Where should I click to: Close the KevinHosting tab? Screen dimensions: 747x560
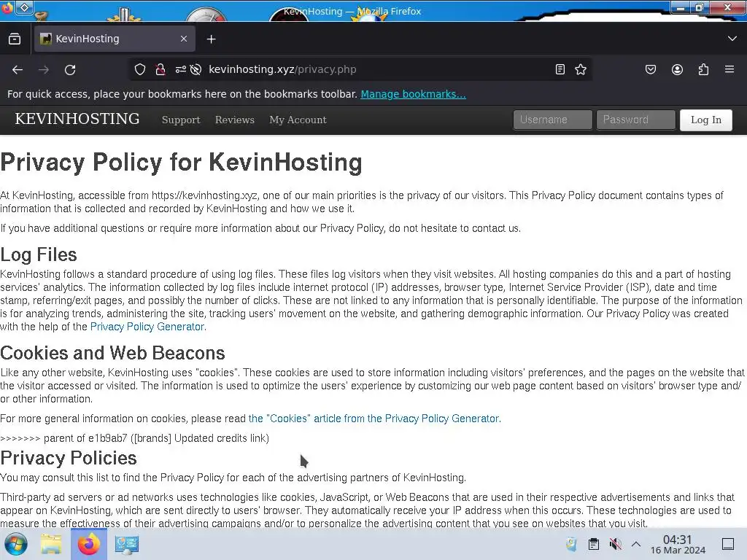[184, 39]
